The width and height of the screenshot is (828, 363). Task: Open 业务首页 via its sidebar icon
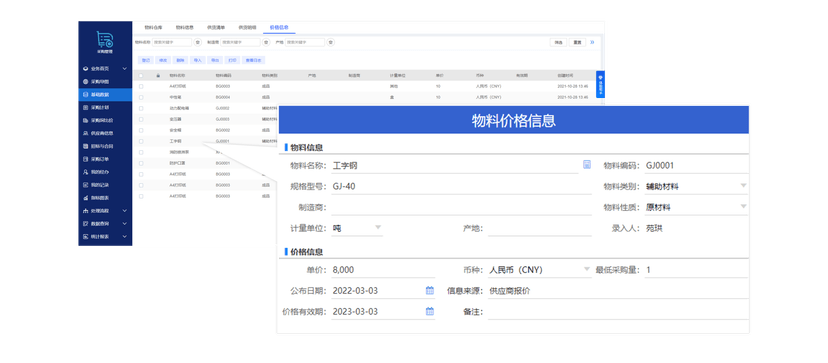(x=86, y=69)
